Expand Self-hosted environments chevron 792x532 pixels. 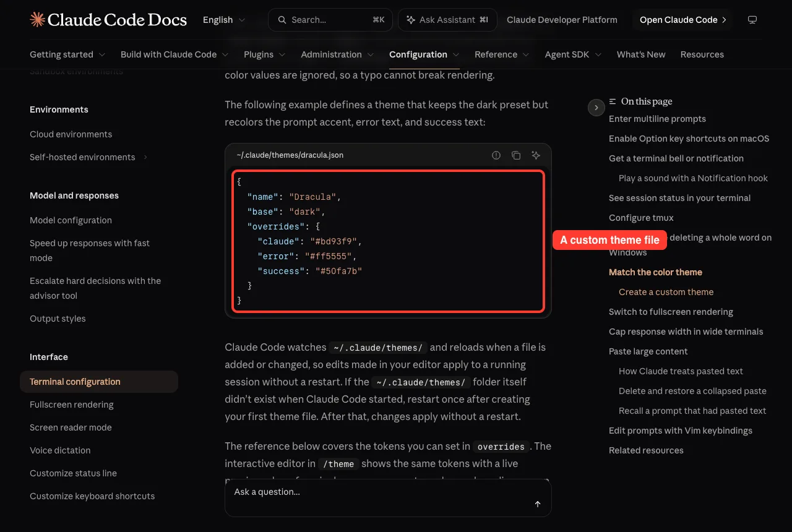point(146,157)
